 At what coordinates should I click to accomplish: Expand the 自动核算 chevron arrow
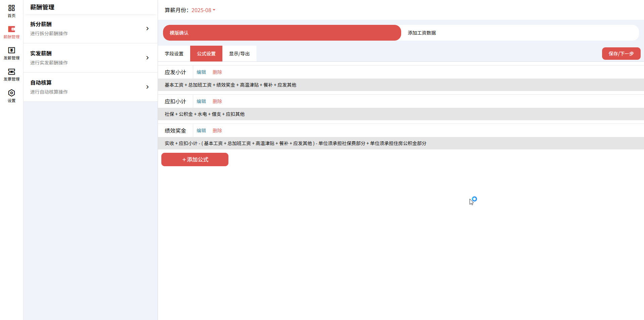[x=147, y=87]
